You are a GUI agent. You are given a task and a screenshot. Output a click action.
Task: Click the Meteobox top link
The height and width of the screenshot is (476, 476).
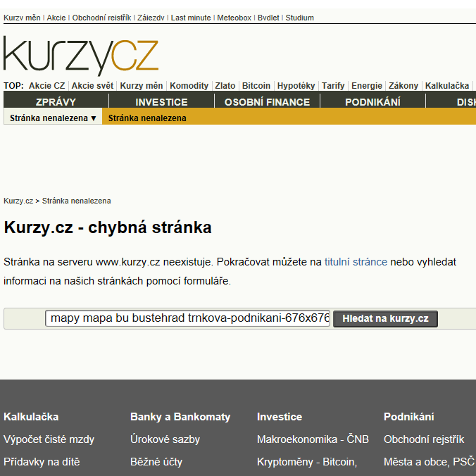pos(234,18)
